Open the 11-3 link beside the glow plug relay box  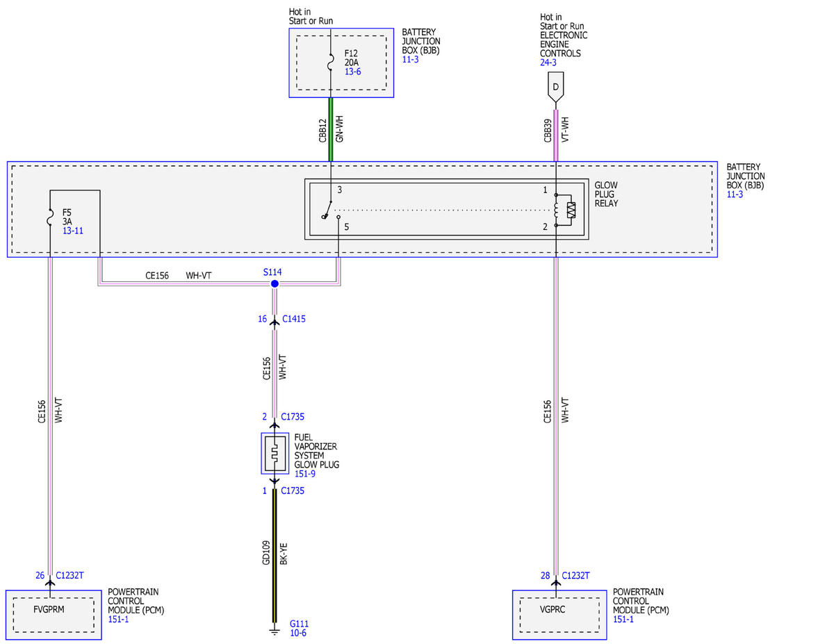(x=735, y=195)
